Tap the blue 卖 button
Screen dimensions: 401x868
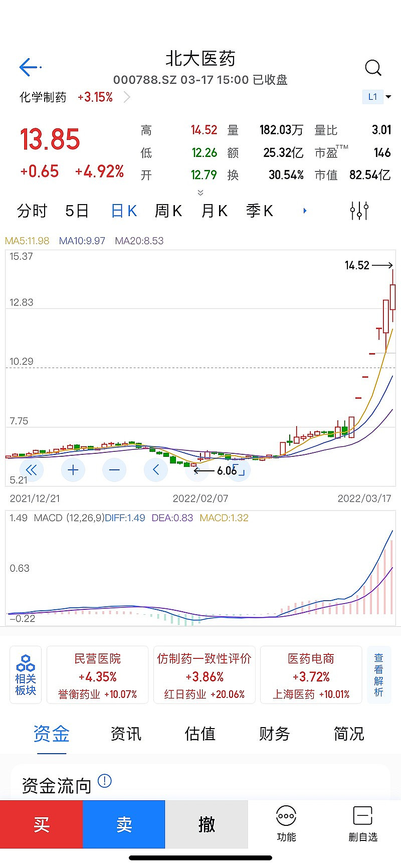pyautogui.click(x=124, y=824)
